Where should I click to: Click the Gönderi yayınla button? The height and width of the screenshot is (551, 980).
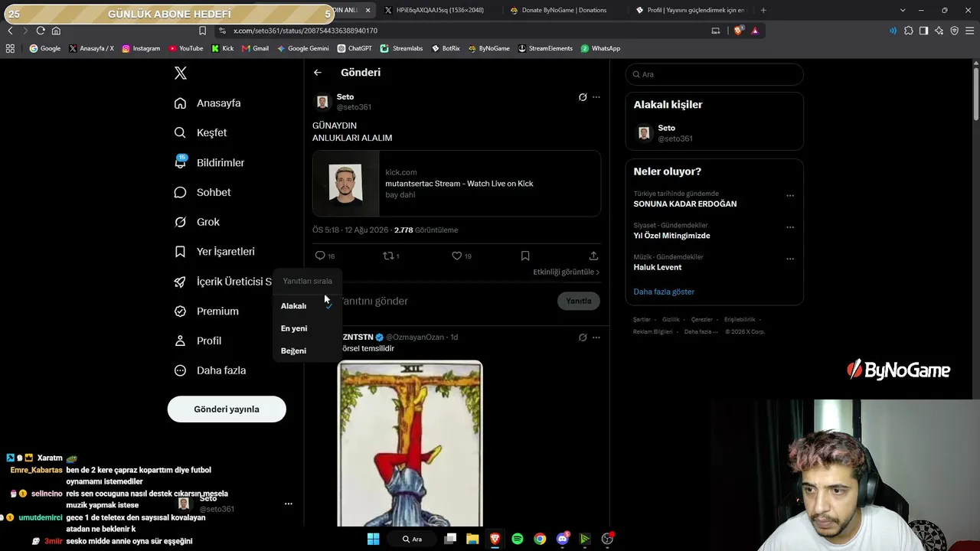tap(227, 409)
